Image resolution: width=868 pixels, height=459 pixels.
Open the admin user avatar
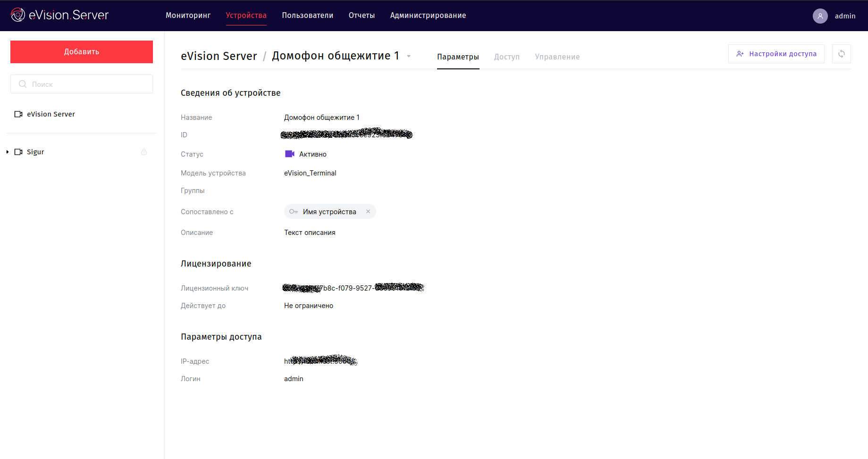(x=820, y=16)
